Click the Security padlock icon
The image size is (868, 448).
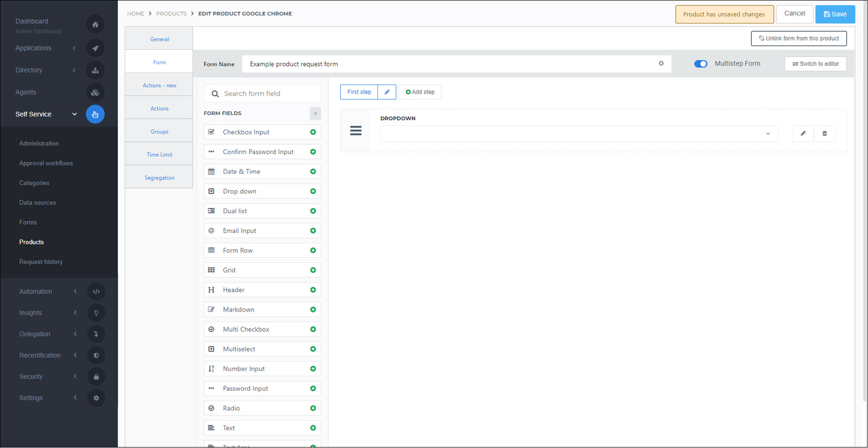click(96, 377)
